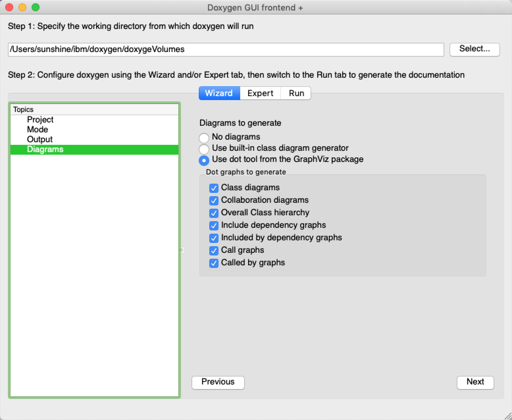This screenshot has height=420, width=512.
Task: Open the Output topic
Action: (x=94, y=140)
